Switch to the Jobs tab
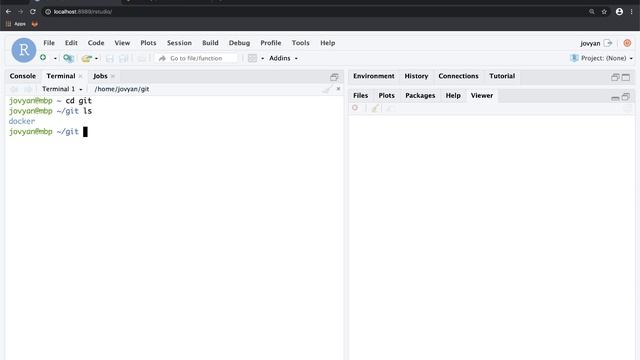This screenshot has height=360, width=640. click(100, 76)
